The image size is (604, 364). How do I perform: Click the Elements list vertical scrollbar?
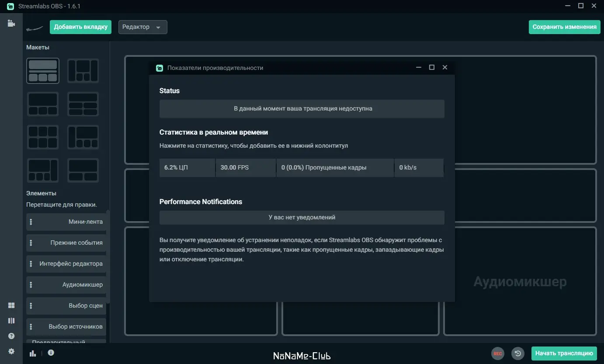pos(108,257)
